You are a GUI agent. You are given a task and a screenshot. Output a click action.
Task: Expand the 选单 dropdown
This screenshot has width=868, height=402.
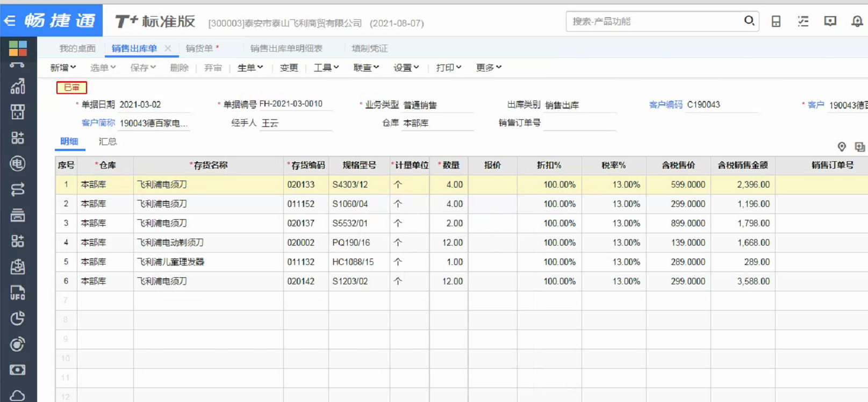pos(103,68)
